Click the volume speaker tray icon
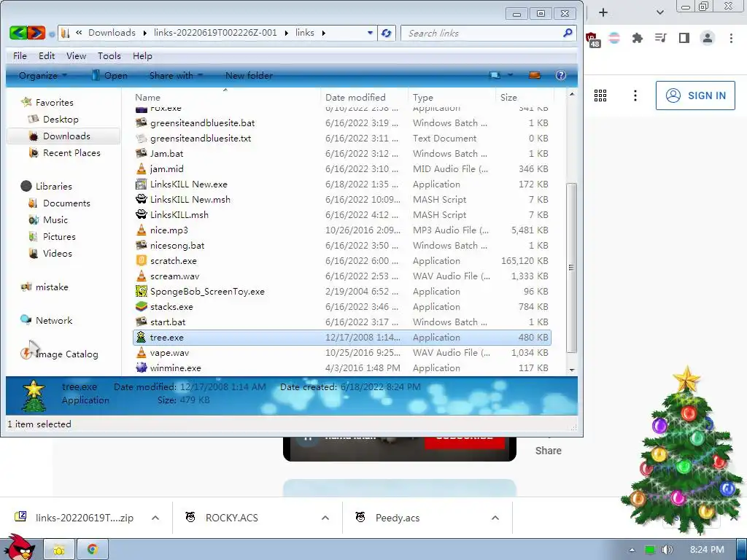 pos(667,550)
